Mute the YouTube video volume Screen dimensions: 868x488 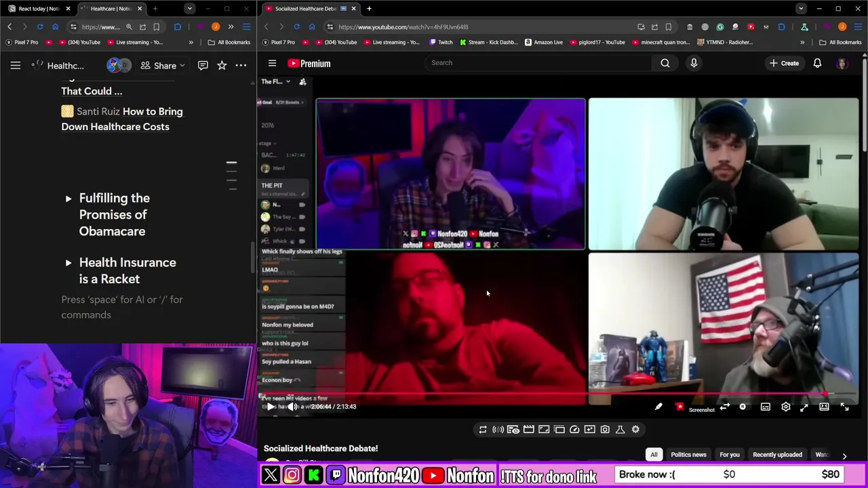pos(292,407)
